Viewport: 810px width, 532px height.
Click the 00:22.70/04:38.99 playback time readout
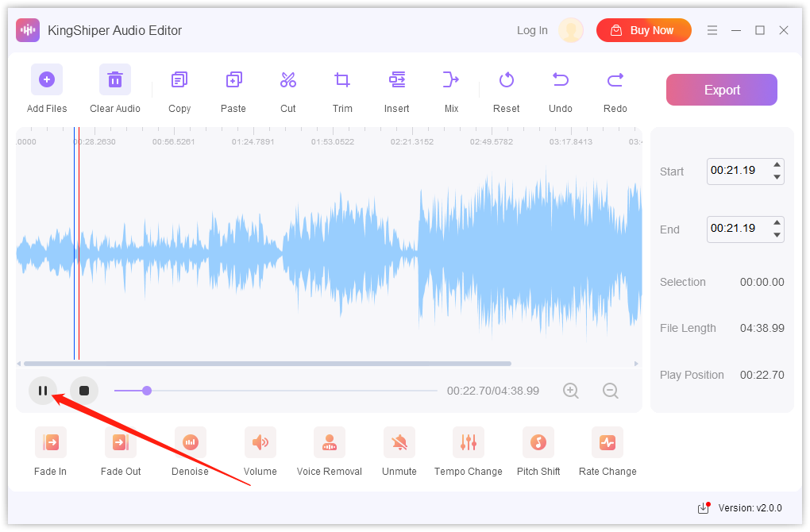[493, 391]
